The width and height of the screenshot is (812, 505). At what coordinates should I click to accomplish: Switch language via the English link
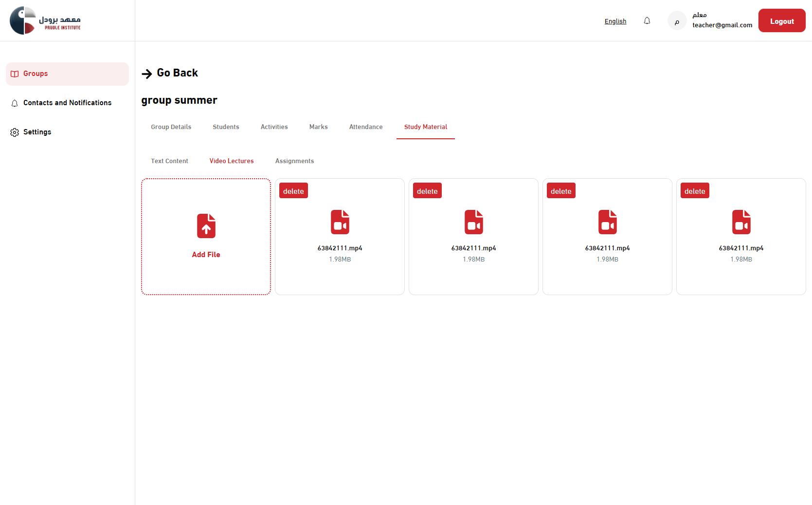pos(615,21)
